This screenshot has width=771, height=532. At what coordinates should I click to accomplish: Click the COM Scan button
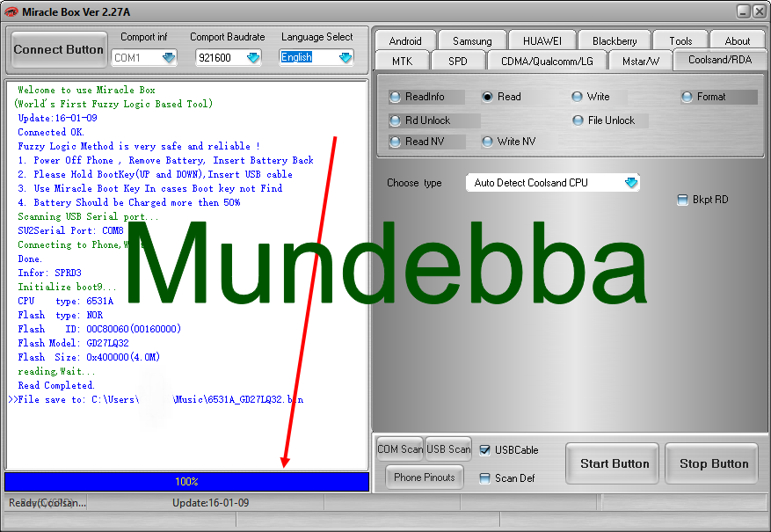(x=400, y=449)
